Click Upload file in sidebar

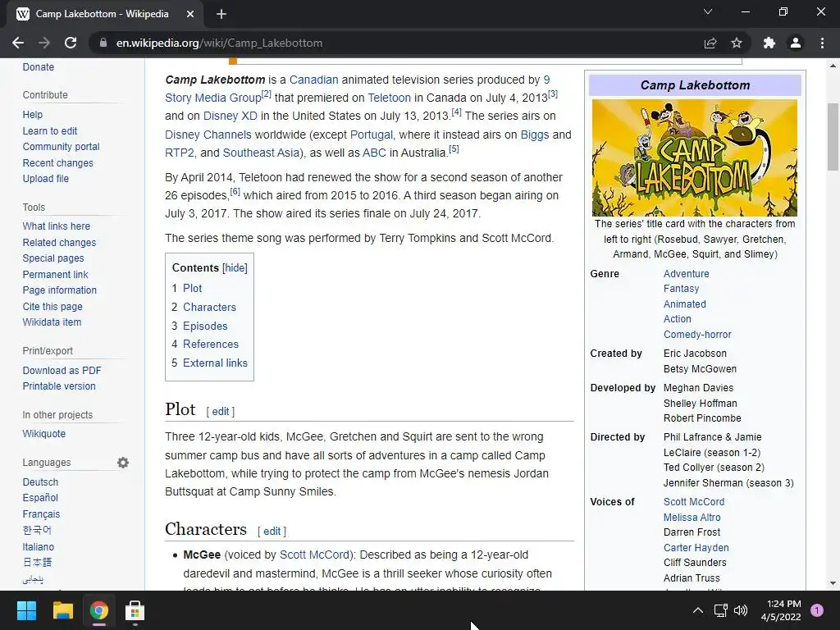pos(46,178)
